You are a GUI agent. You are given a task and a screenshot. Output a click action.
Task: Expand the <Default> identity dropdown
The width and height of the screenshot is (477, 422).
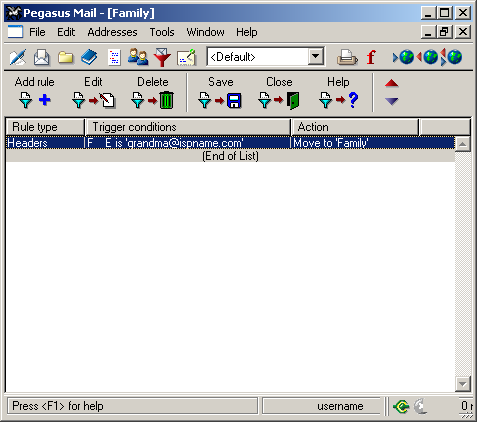(x=315, y=57)
